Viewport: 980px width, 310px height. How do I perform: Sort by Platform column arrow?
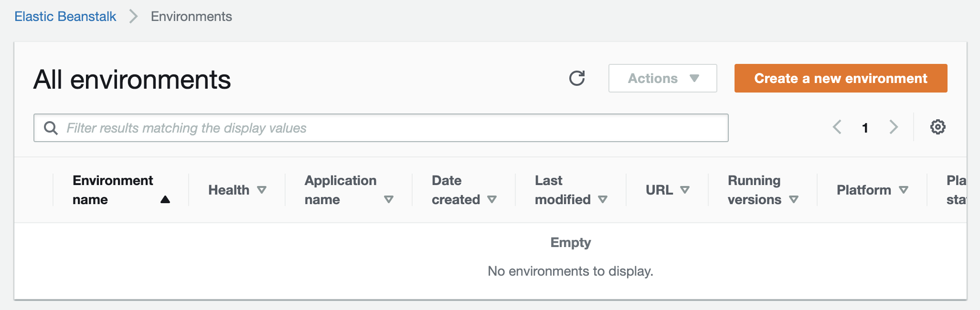tap(904, 190)
